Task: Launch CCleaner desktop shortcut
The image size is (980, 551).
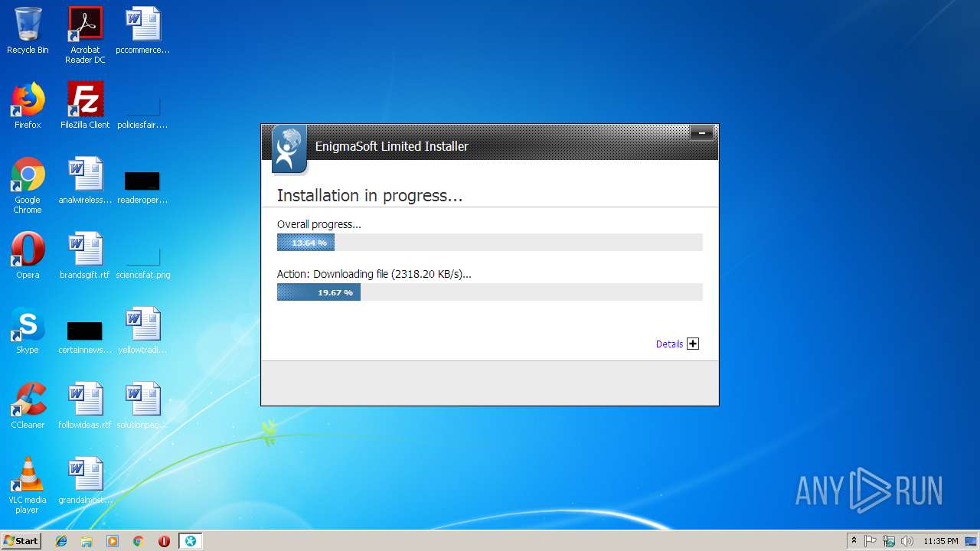Action: coord(28,406)
